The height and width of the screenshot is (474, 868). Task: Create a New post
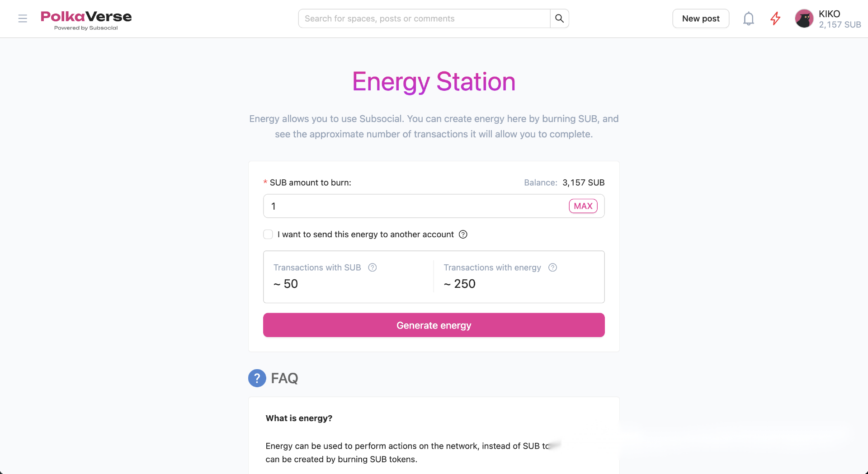[x=701, y=19]
